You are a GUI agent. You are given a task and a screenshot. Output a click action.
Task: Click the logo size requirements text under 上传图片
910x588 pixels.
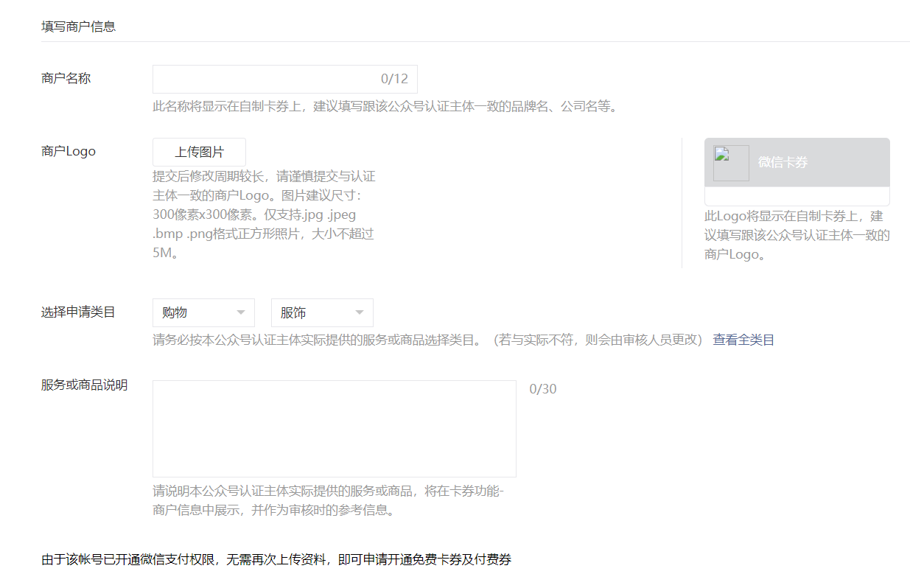[264, 214]
